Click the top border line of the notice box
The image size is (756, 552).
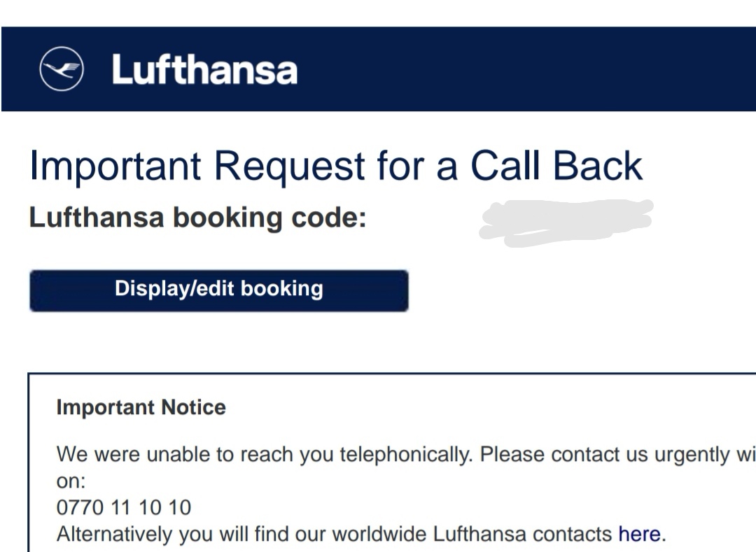click(391, 374)
